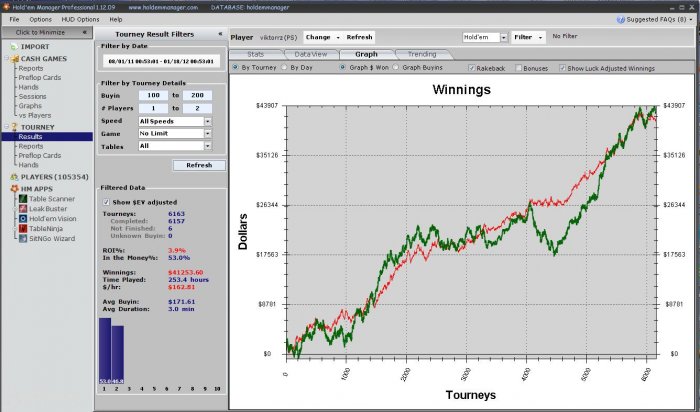Click the Hold'em Manager title bar icon
Screen dimensions: 700x412
click(6, 7)
